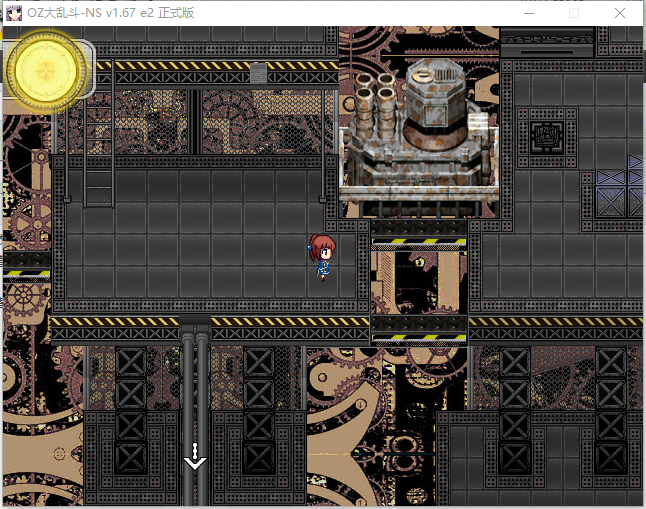Screen dimensions: 646x509
Task: Click the square vent panel on right wall
Action: point(547,135)
